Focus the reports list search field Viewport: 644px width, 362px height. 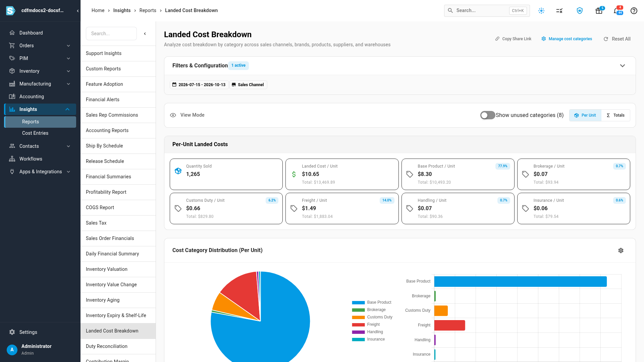111,34
